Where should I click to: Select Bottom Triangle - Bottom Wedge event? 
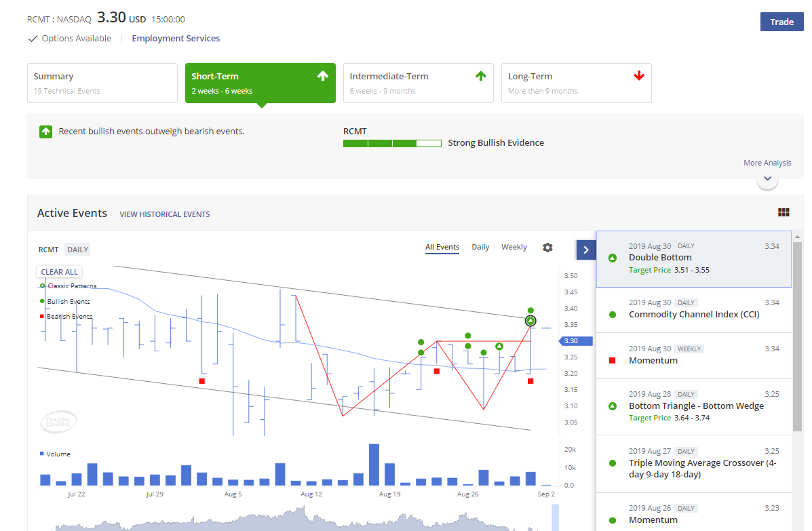pyautogui.click(x=693, y=407)
